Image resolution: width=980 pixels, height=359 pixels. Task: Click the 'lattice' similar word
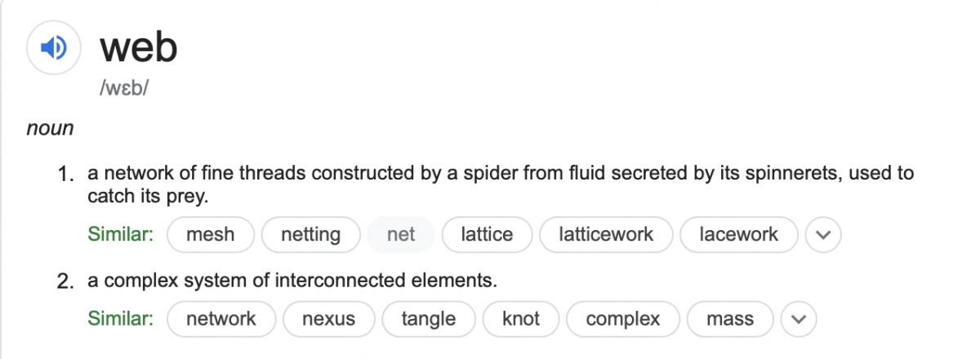[487, 235]
